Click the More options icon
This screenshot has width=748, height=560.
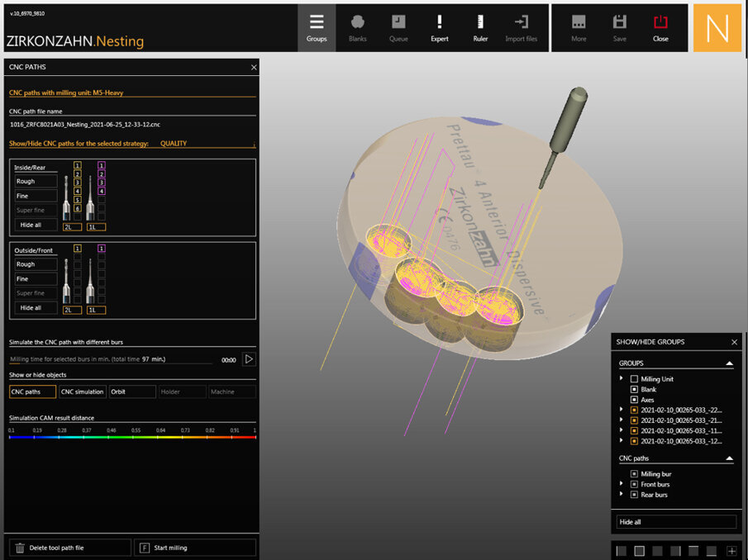[x=579, y=27]
